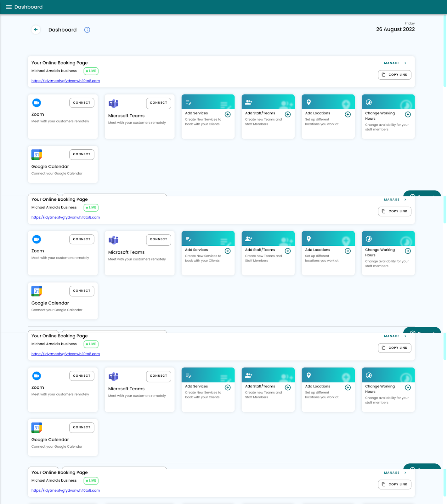
Task: Open Change Working Hours arrow in the second section
Action: pos(408,251)
